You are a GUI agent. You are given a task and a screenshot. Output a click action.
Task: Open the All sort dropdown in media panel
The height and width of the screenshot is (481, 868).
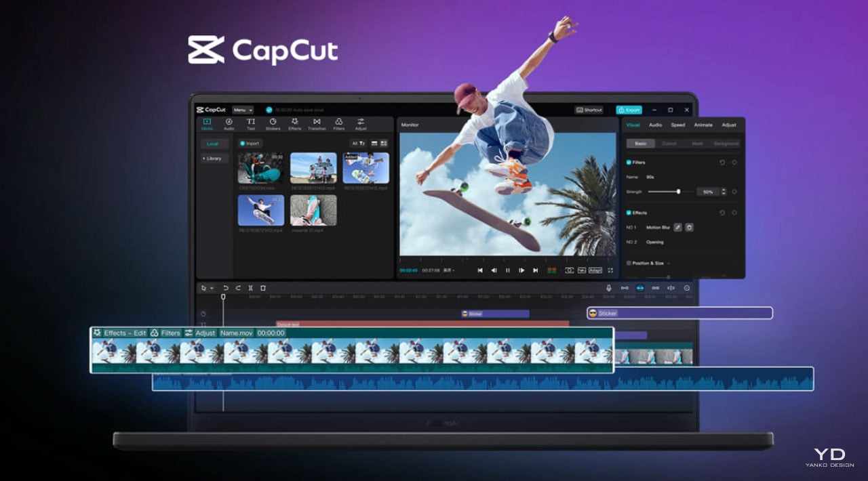point(357,144)
